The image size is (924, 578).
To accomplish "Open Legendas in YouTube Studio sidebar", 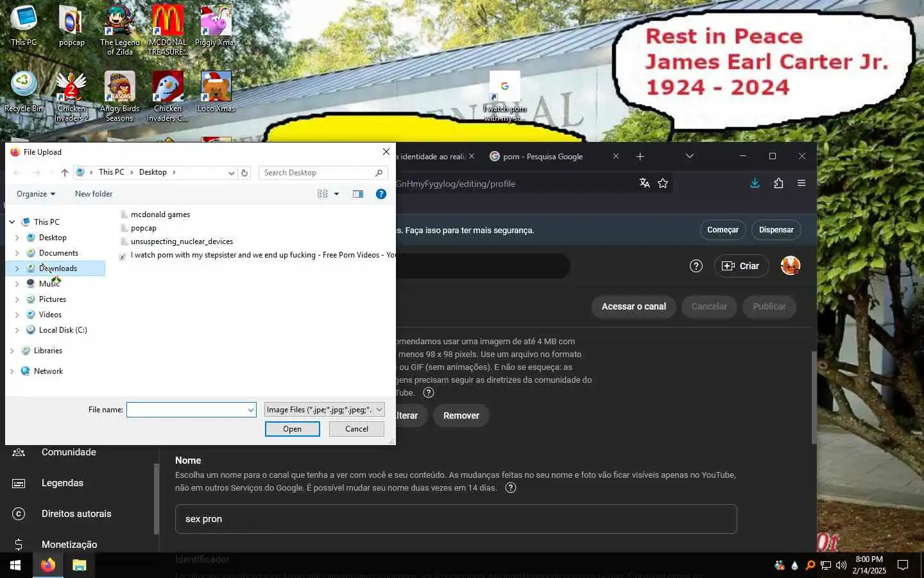I will (x=62, y=483).
